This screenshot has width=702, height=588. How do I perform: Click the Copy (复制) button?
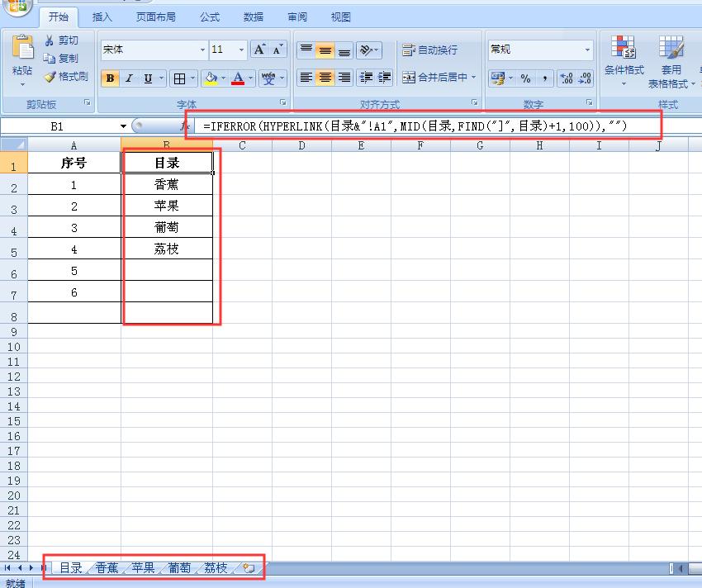(61, 59)
